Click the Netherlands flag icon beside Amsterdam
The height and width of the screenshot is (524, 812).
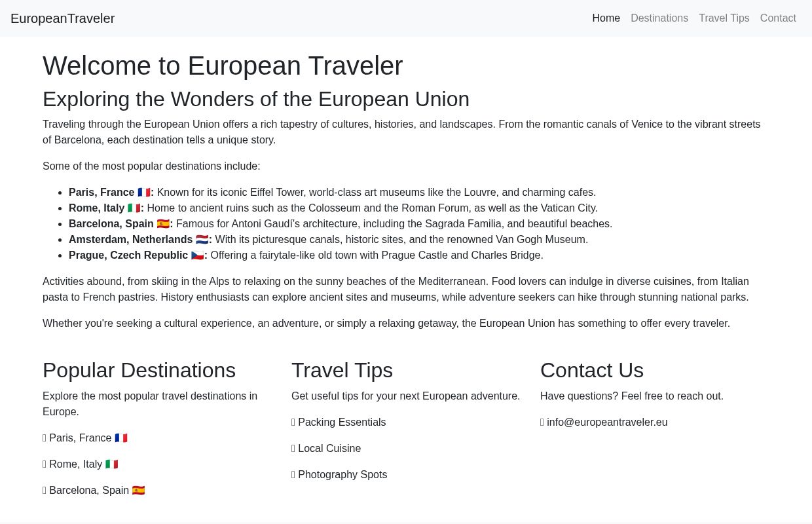(202, 239)
